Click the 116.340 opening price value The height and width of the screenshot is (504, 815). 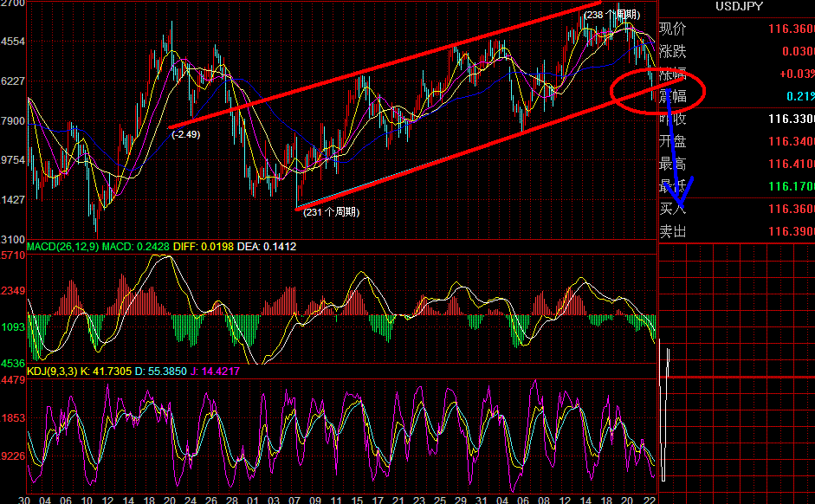[791, 141]
